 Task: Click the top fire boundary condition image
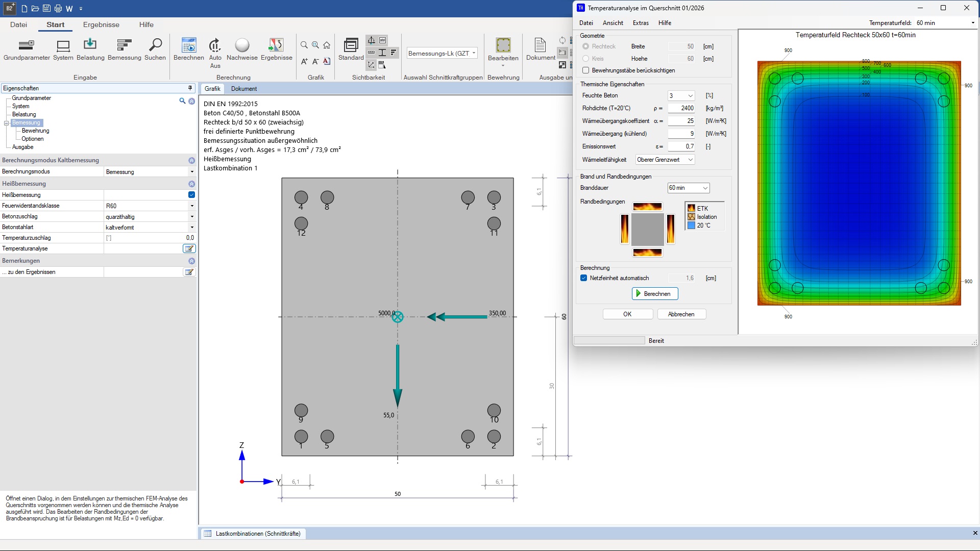[647, 207]
